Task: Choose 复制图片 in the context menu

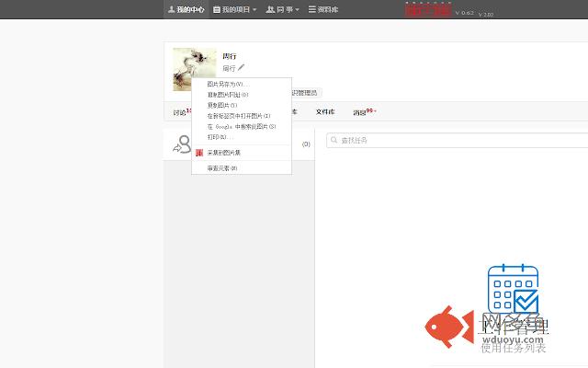Action: [242, 105]
